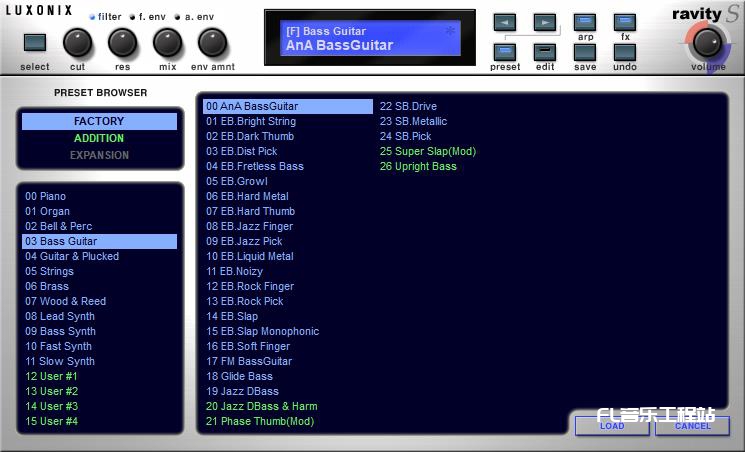This screenshot has width=745, height=452.
Task: Click the cut knob
Action: tap(77, 43)
